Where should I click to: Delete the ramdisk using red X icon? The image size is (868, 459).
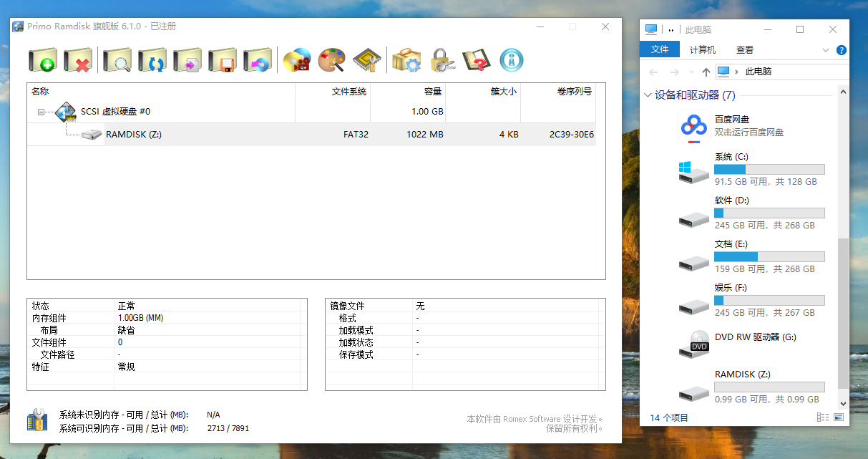(78, 60)
